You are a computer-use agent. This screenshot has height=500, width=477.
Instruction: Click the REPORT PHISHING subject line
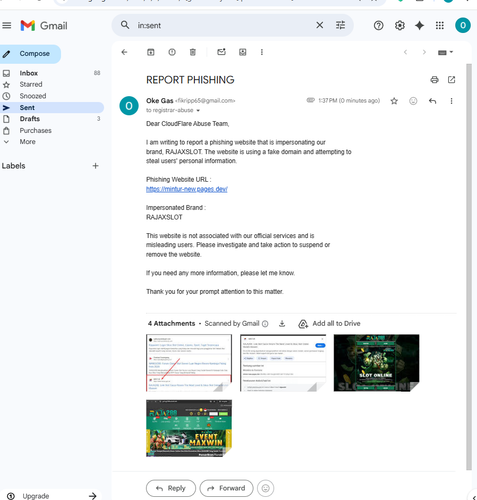coord(190,80)
